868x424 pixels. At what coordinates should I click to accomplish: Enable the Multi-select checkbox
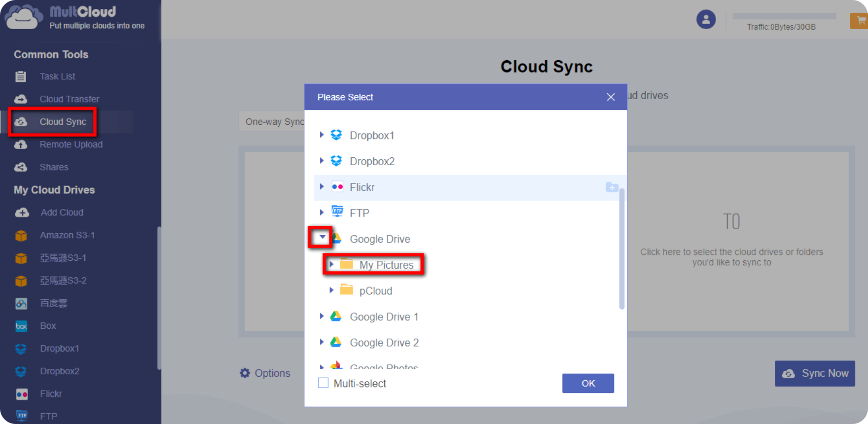click(x=324, y=383)
